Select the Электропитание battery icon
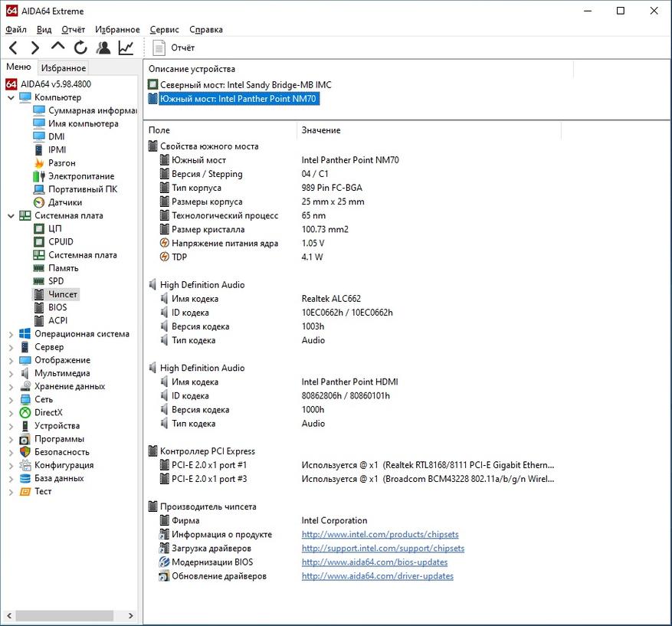This screenshot has width=672, height=626. point(39,176)
